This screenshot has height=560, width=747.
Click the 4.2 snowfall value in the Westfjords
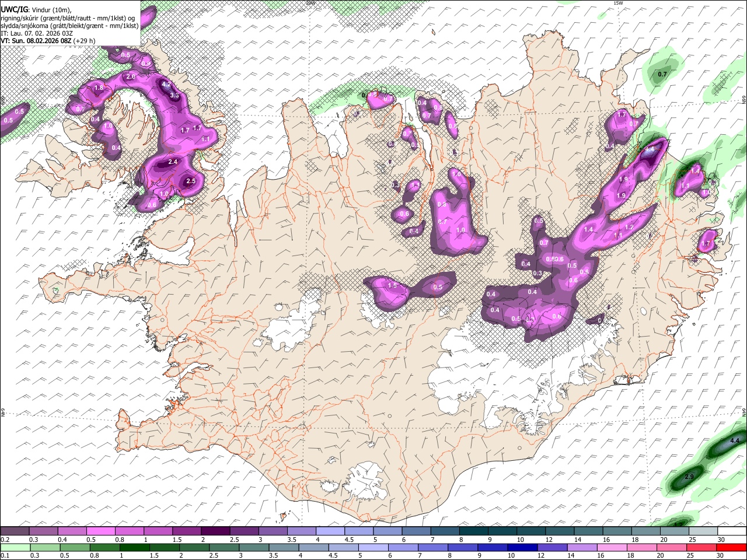tap(166, 85)
